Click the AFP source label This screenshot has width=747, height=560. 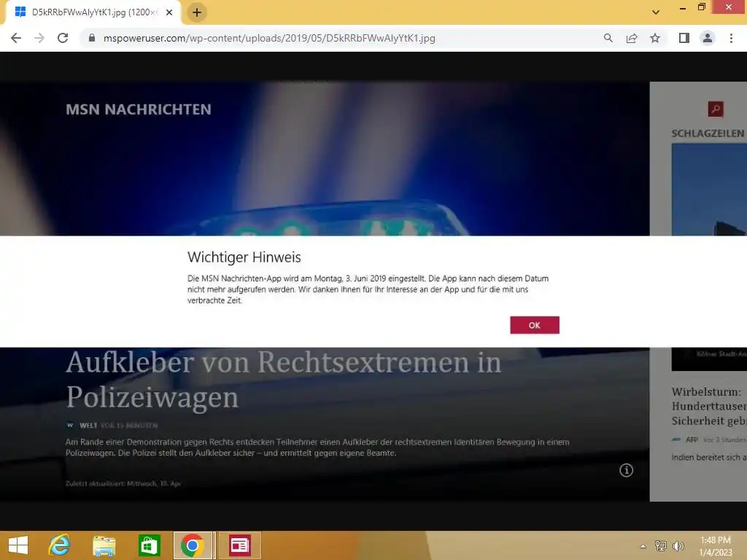pyautogui.click(x=692, y=440)
